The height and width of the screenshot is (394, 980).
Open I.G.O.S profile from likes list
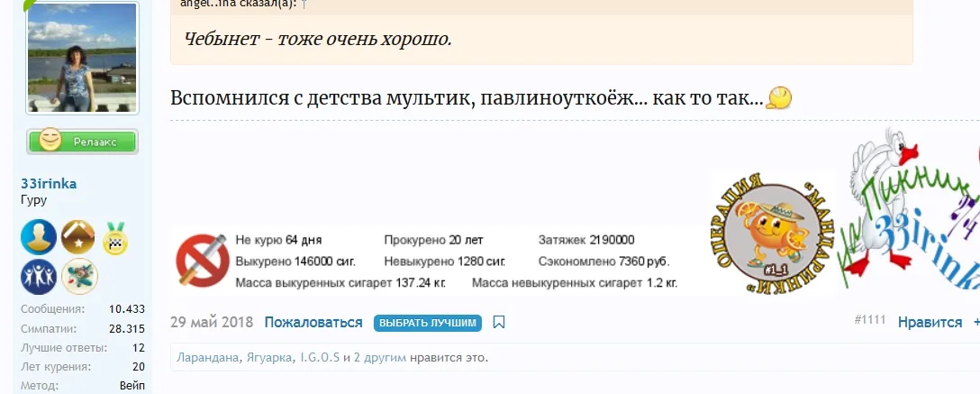pos(320,358)
